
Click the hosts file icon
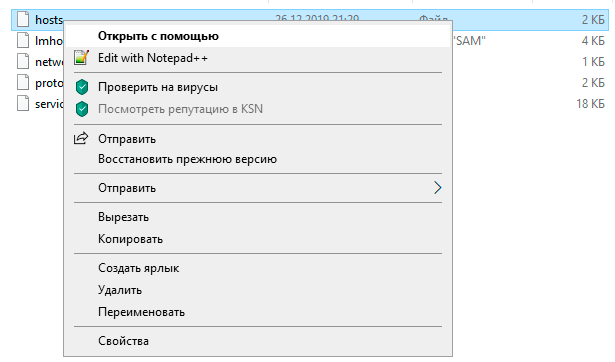coord(23,19)
